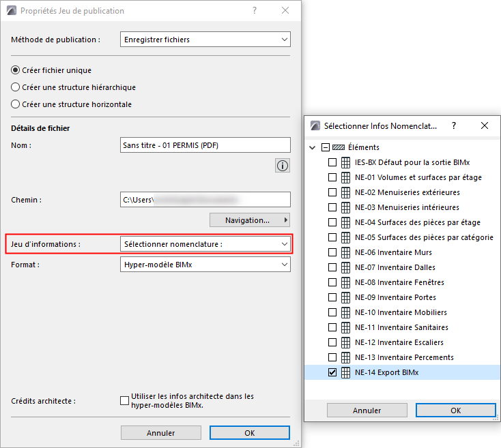Screen dimensions: 501x448
Task: Select NE-07 Inventaire Dalles row text
Action: (395, 267)
